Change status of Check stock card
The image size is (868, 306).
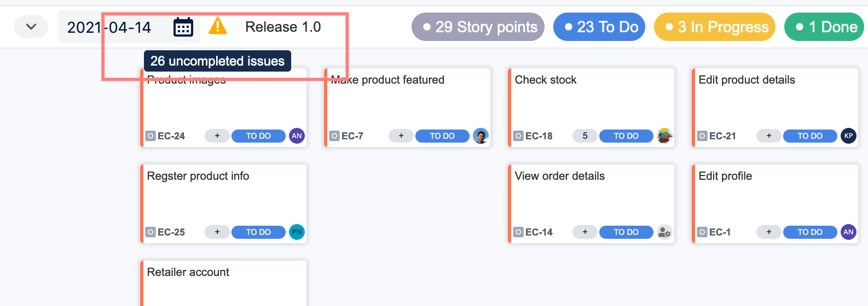pos(626,136)
